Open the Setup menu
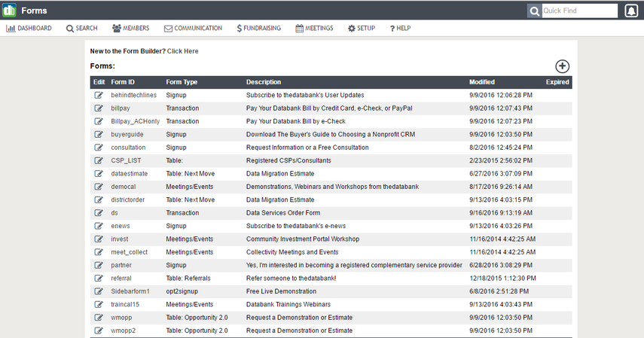 click(362, 29)
